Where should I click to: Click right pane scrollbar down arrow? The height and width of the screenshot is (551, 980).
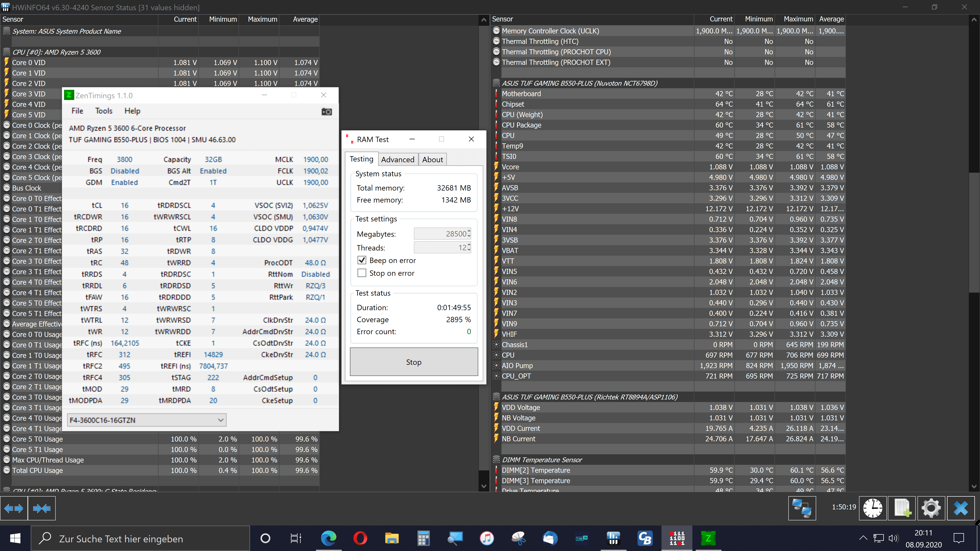(x=974, y=486)
